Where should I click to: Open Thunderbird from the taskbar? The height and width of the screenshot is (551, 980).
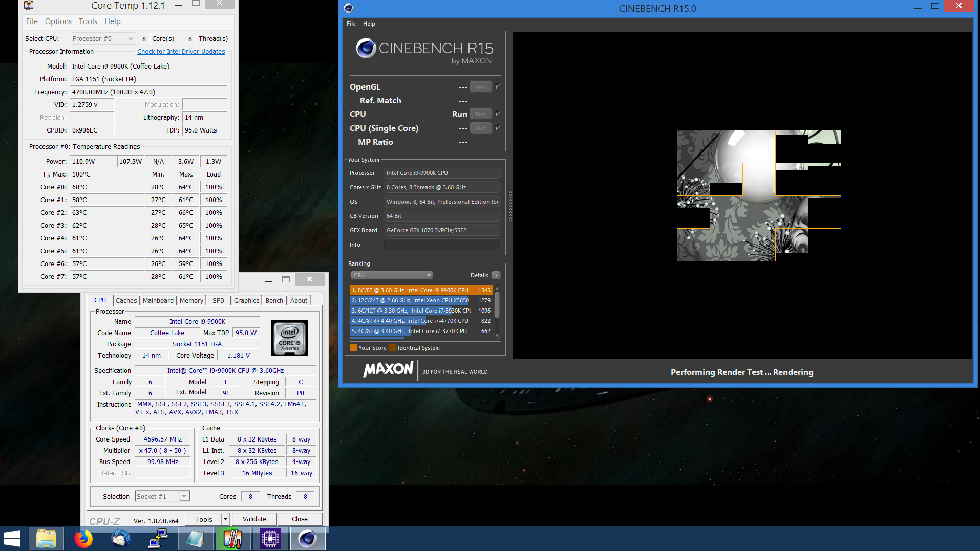coord(120,539)
